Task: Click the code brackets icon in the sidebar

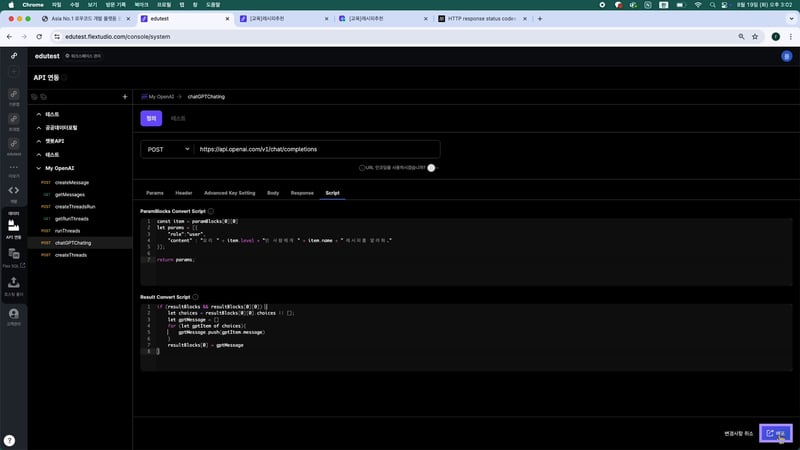Action: pos(14,190)
